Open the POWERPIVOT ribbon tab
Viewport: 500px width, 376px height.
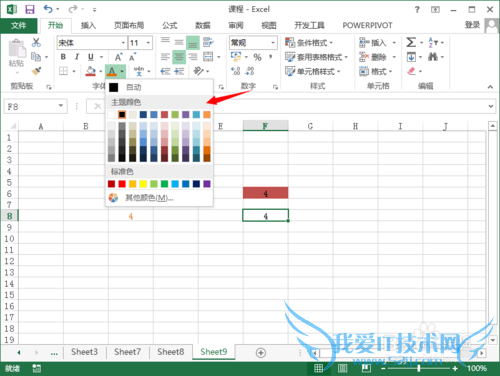point(367,25)
